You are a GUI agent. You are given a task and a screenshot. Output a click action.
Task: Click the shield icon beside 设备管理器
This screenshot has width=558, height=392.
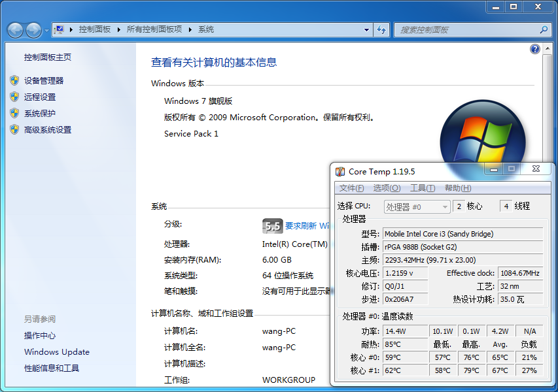coord(14,80)
